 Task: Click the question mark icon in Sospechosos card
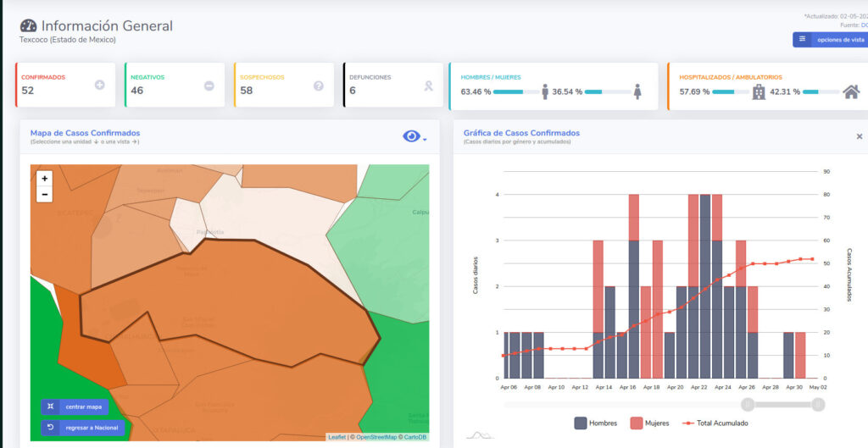coord(319,86)
